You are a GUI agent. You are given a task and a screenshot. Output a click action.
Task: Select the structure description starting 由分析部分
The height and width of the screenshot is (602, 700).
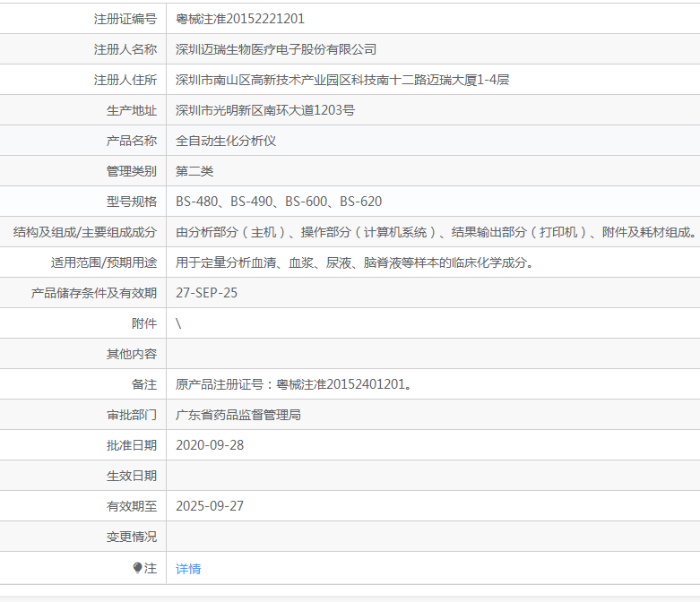click(x=436, y=232)
